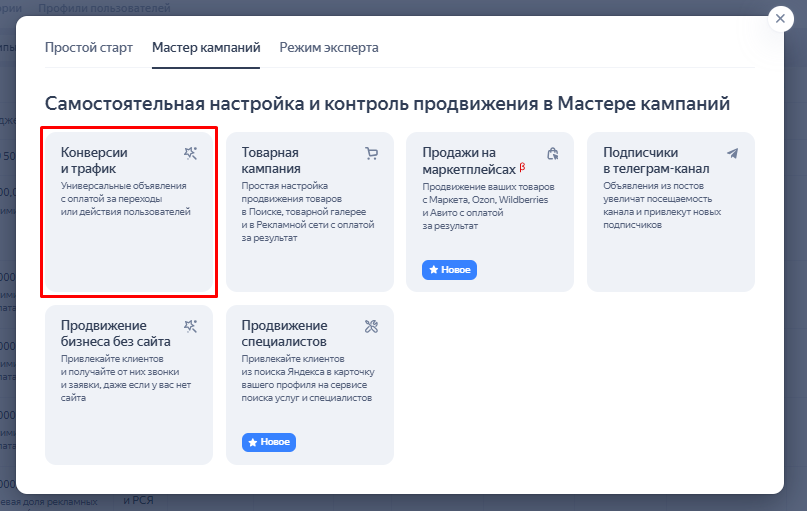The image size is (807, 511).
Task: Click description Привлекайте клиентов и получайте звонки
Action: 126,378
